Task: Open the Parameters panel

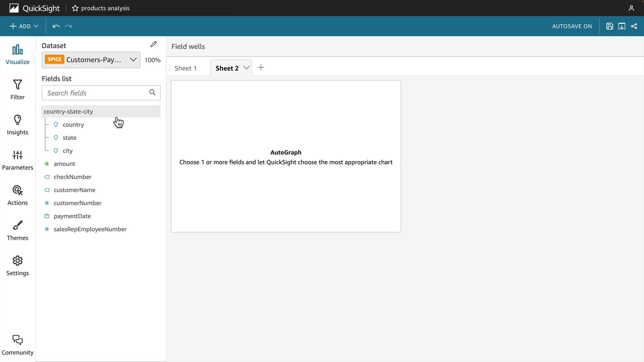Action: 17,160
